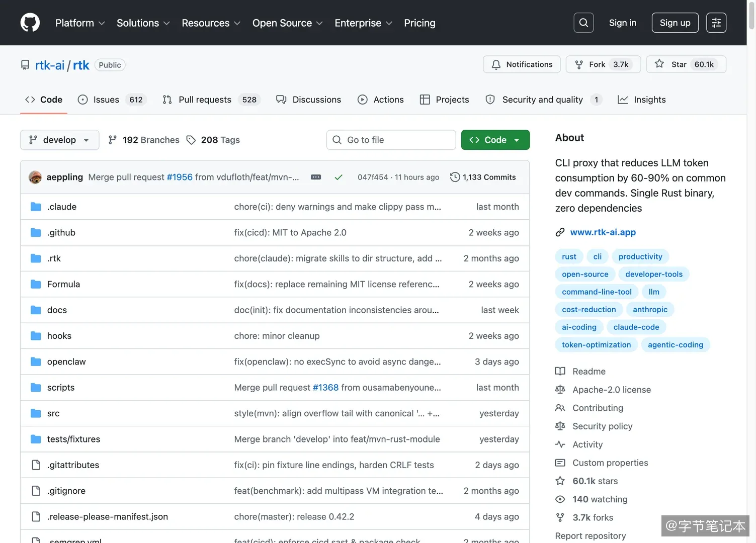Click the Star icon
The image size is (756, 543).
[x=659, y=64]
